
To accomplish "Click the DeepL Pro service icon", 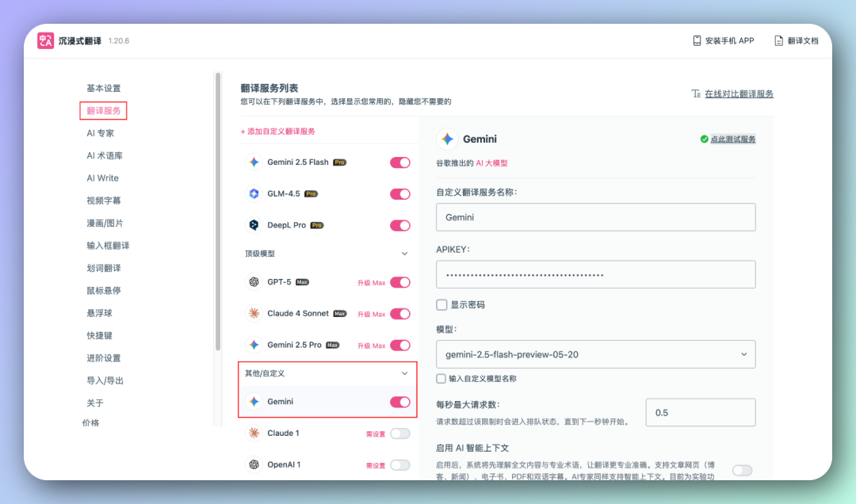I will point(254,225).
